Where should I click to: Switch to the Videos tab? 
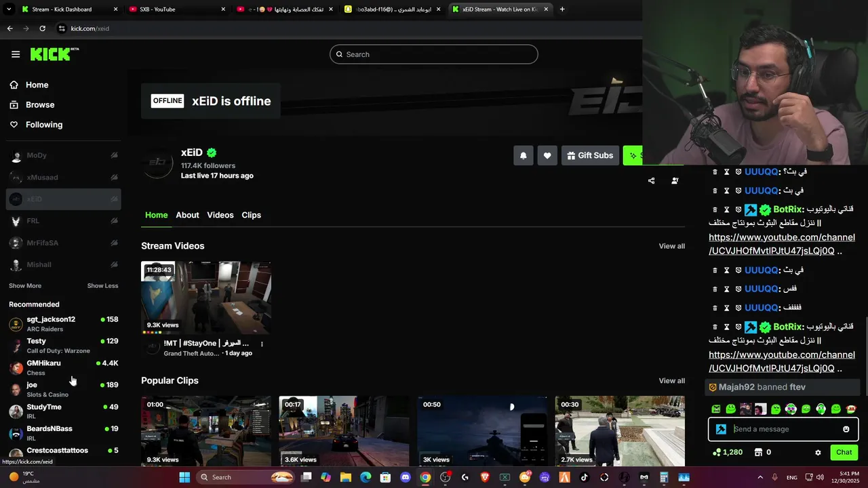pyautogui.click(x=220, y=215)
